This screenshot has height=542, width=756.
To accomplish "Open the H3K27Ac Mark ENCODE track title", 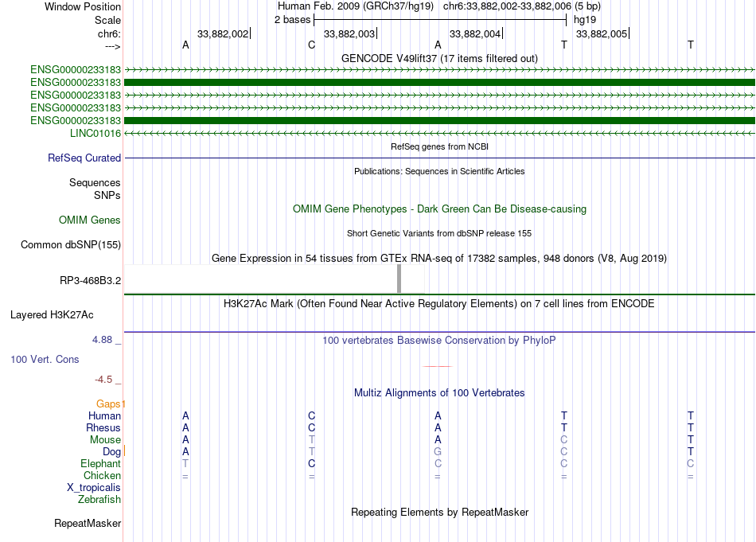I will coord(439,303).
